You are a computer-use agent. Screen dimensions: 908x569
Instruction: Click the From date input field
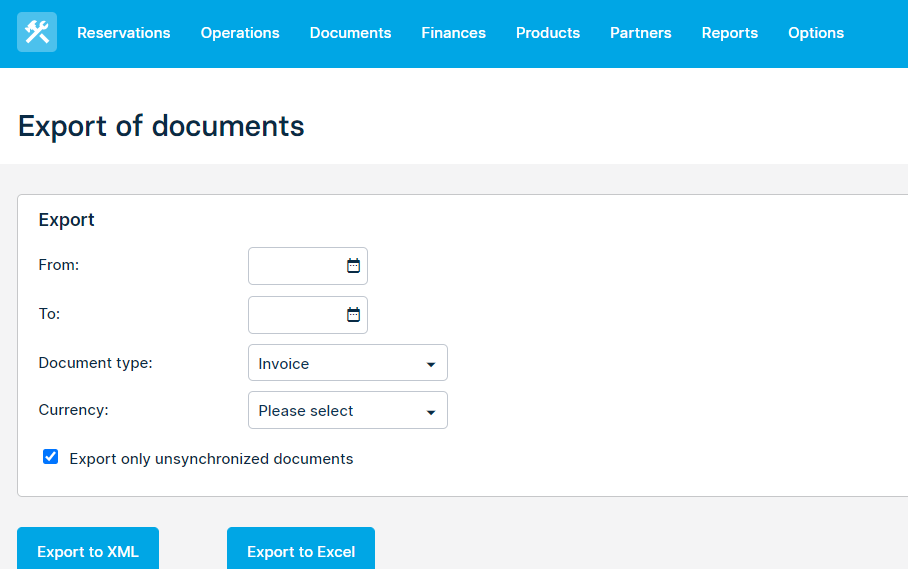[307, 266]
